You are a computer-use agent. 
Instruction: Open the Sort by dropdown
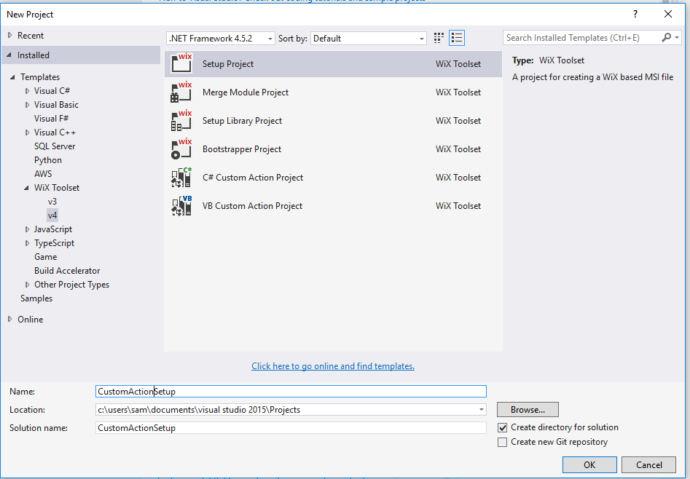click(368, 38)
